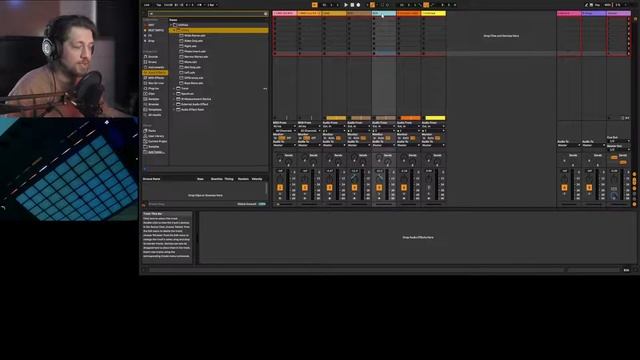Toggle the pink return track's activator
Viewport: 640px width, 360px height.
pyautogui.click(x=564, y=188)
